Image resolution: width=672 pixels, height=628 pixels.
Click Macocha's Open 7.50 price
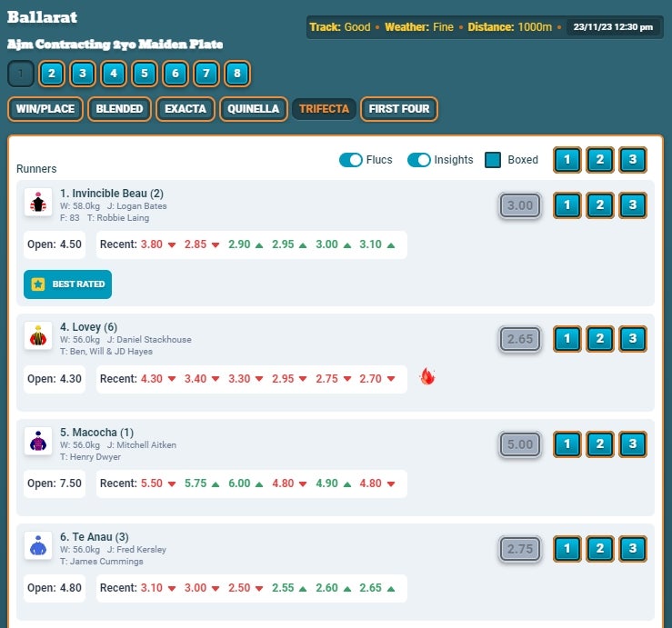pyautogui.click(x=55, y=483)
